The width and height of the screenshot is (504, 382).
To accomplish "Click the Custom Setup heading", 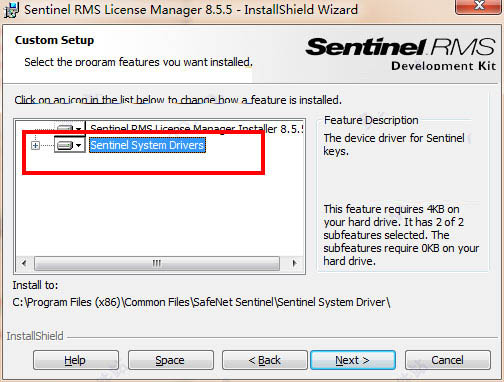I will tap(54, 40).
